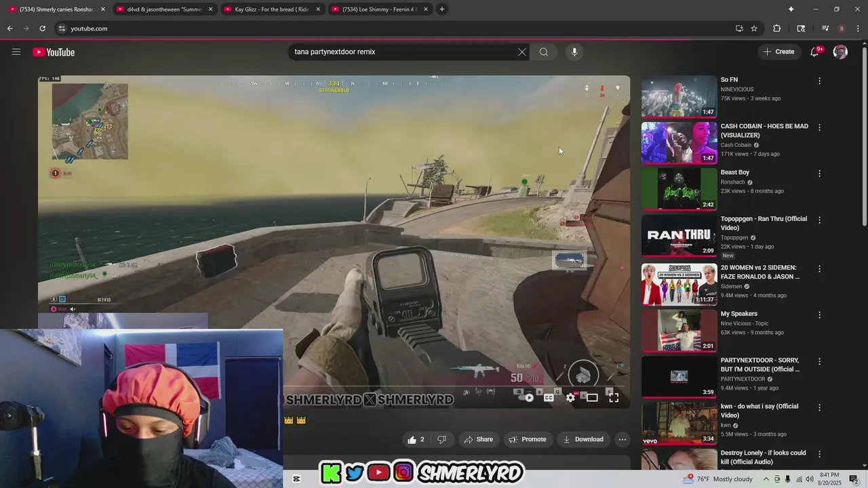Viewport: 868px width, 488px height.
Task: Go back with browser back arrow
Action: [x=9, y=28]
